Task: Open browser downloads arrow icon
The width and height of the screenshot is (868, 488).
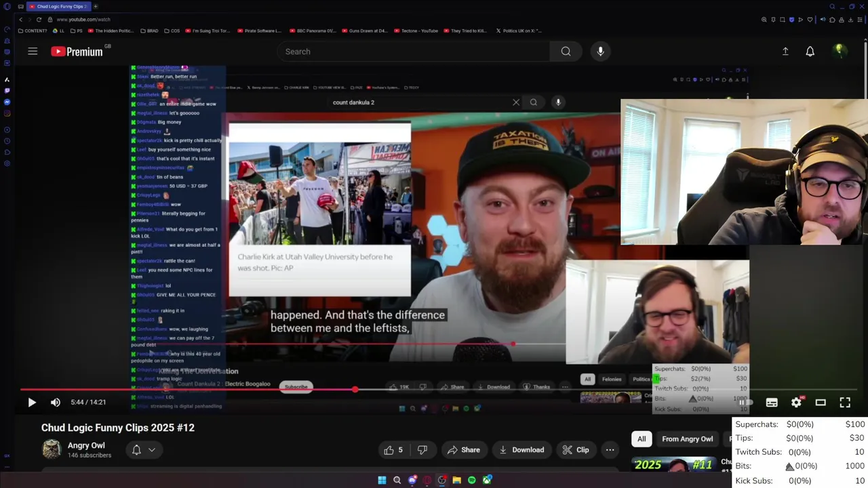Action: (850, 20)
